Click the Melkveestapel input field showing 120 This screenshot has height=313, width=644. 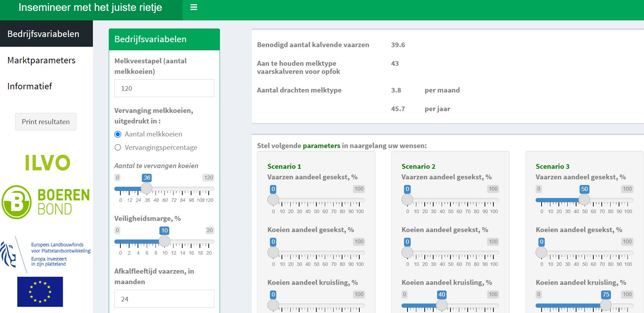tap(164, 88)
